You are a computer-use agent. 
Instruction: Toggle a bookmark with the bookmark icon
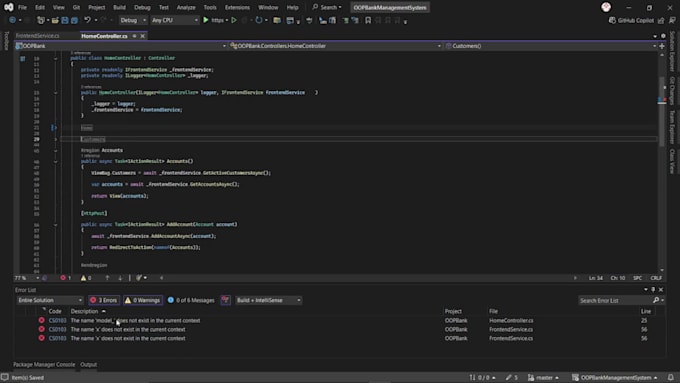(x=368, y=20)
